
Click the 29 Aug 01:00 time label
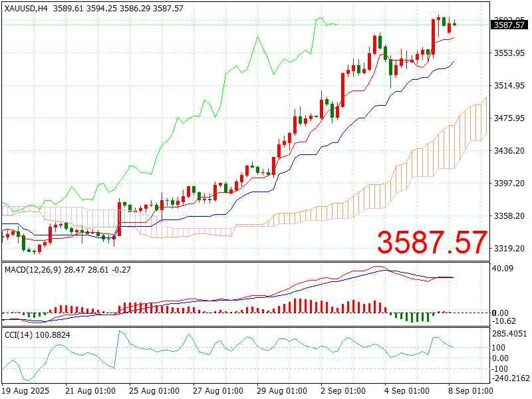[281, 391]
